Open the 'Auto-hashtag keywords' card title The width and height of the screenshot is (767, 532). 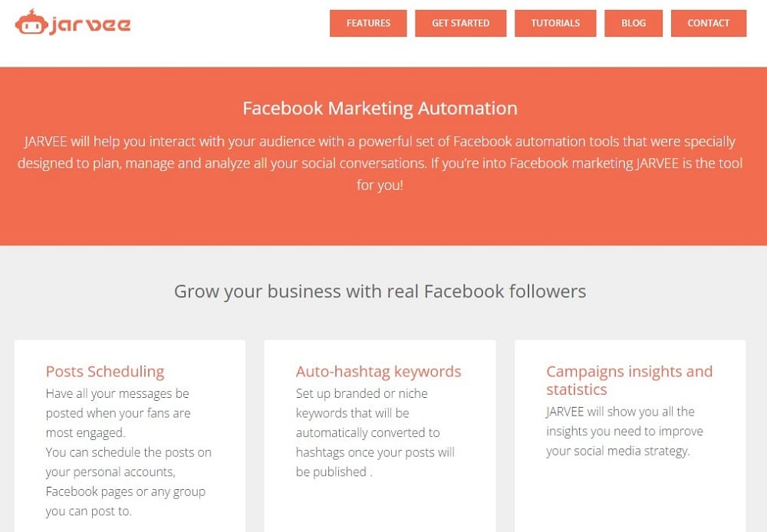pos(379,372)
